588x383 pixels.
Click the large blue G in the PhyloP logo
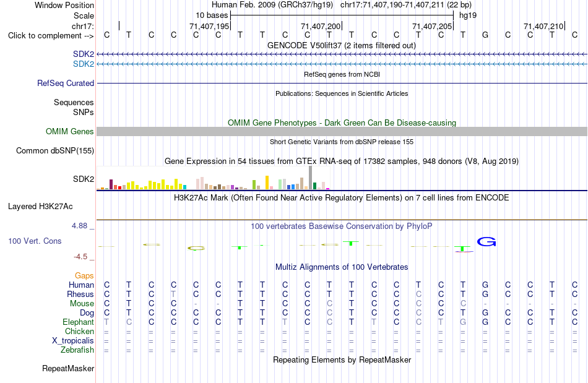point(486,242)
